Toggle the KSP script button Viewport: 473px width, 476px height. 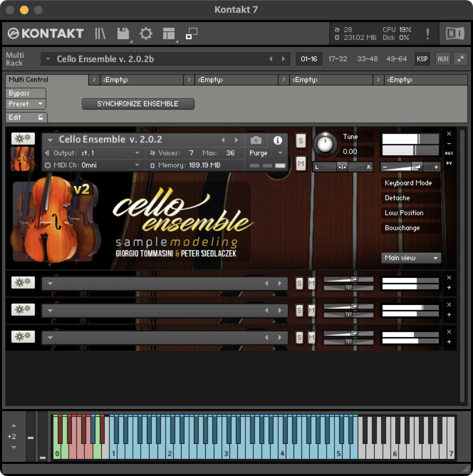(x=422, y=59)
